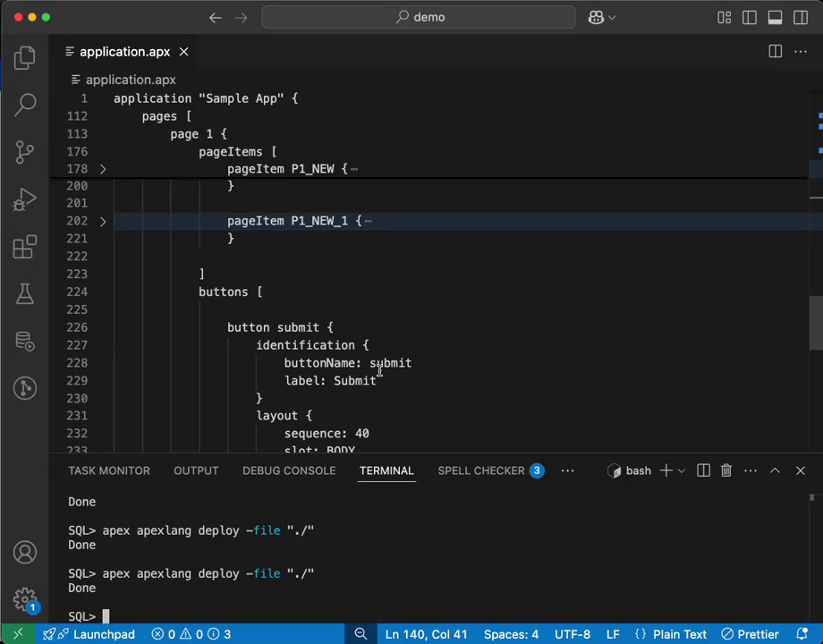Image resolution: width=823 pixels, height=644 pixels.
Task: Click the 'label: Submit' line
Action: tap(330, 380)
